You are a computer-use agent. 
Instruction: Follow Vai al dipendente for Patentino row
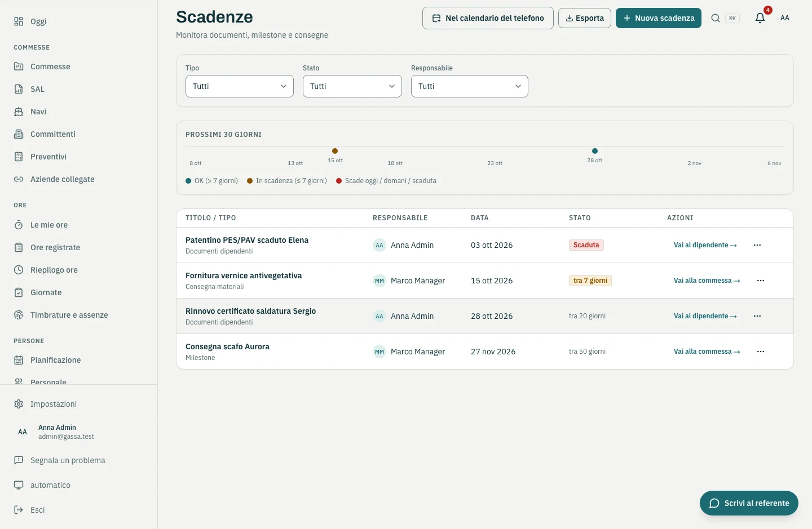(x=705, y=245)
